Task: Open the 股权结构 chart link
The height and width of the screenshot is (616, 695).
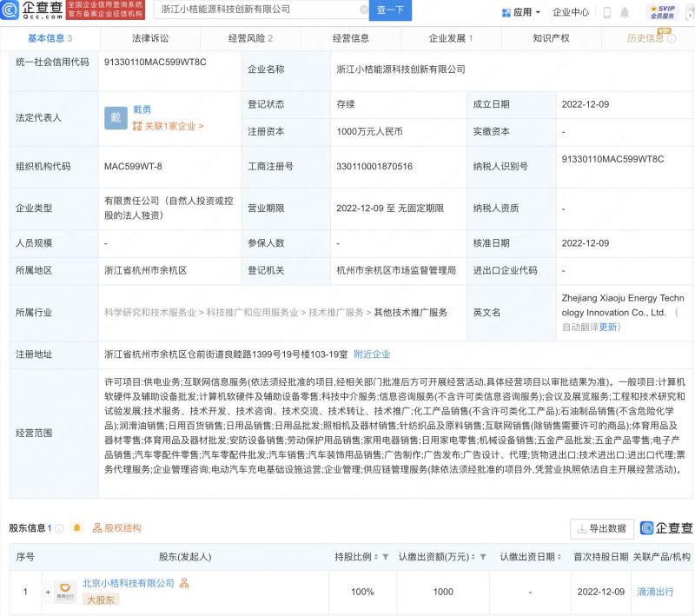Action: click(x=116, y=527)
